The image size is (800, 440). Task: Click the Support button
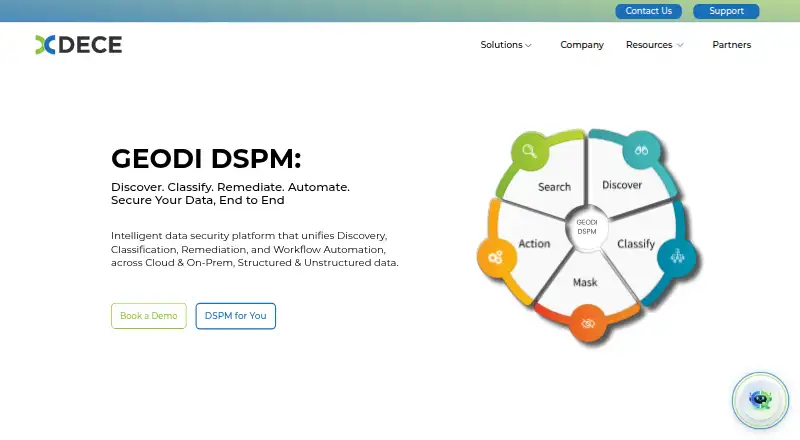coord(726,11)
